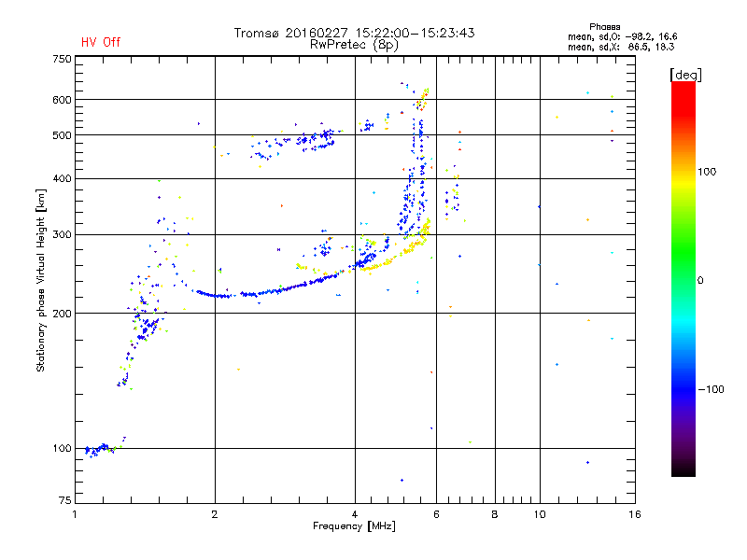The height and width of the screenshot is (560, 747).
Task: Click the 'Phases' header text
Action: pyautogui.click(x=604, y=27)
